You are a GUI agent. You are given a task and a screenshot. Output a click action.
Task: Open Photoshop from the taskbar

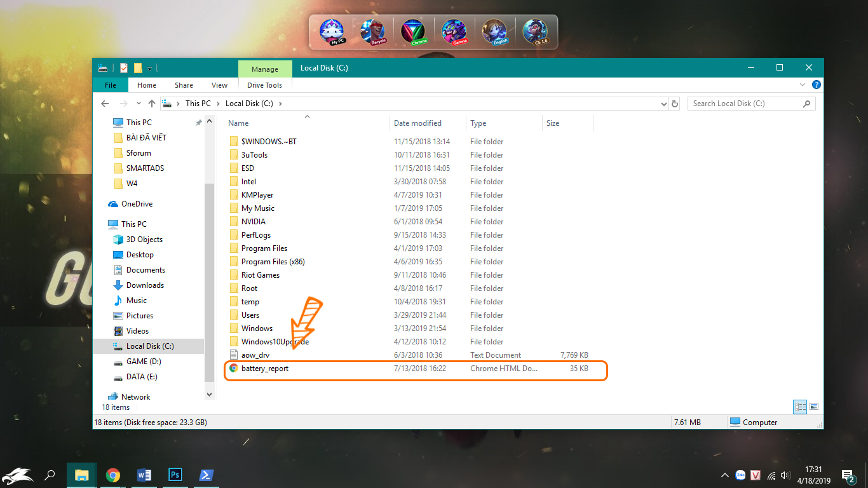[175, 475]
